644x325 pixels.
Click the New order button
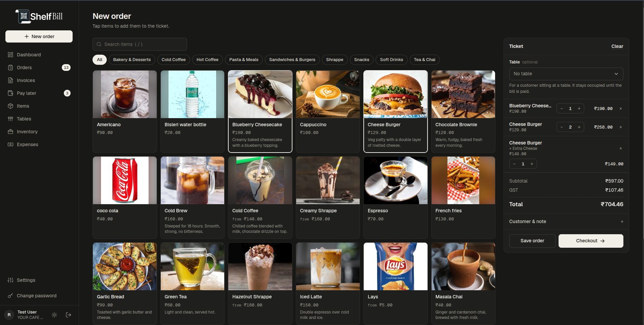(39, 36)
